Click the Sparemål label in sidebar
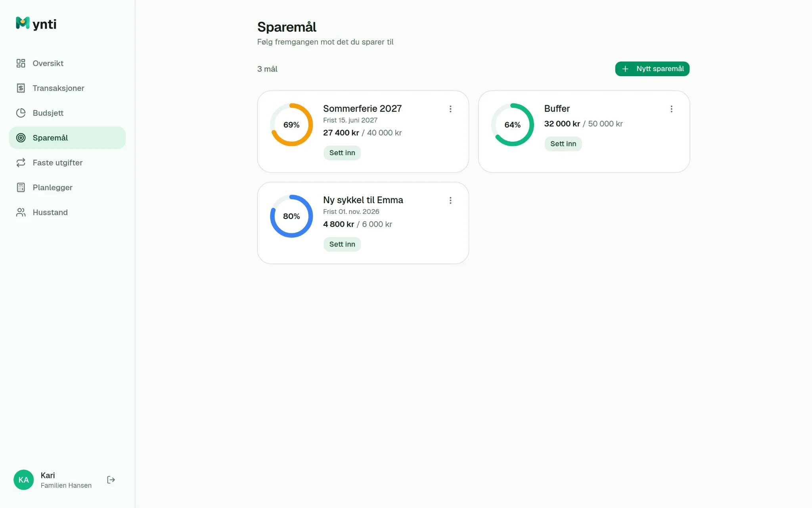The height and width of the screenshot is (508, 812). [x=50, y=138]
